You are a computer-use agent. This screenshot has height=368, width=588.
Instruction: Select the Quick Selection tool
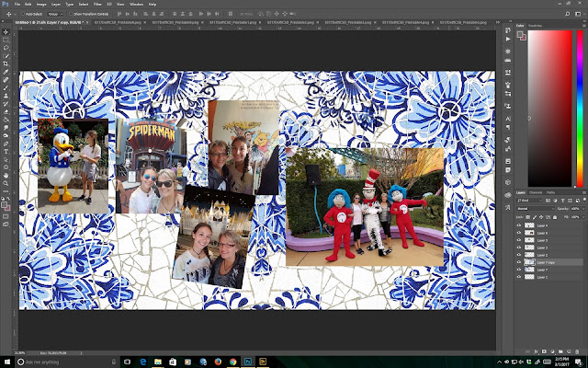click(6, 56)
